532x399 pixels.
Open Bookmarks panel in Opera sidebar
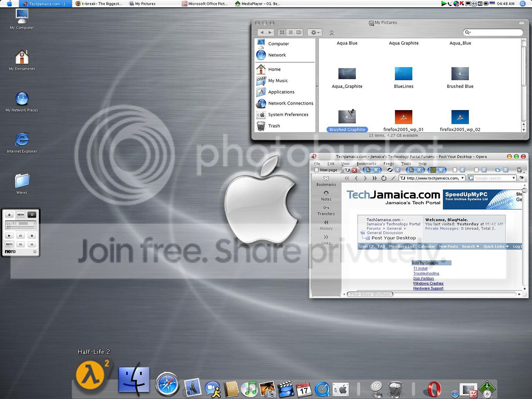(326, 181)
